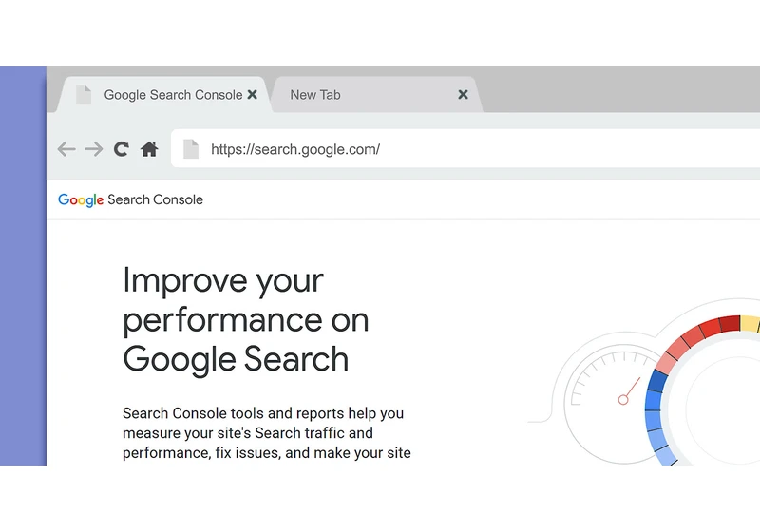Click the Google Search Console logo
Screen dimensions: 760x532
[130, 199]
